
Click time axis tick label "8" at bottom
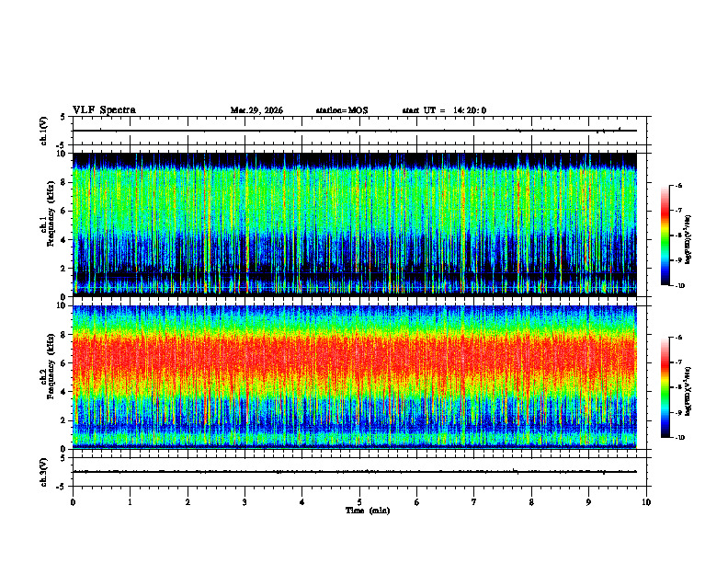(x=531, y=502)
